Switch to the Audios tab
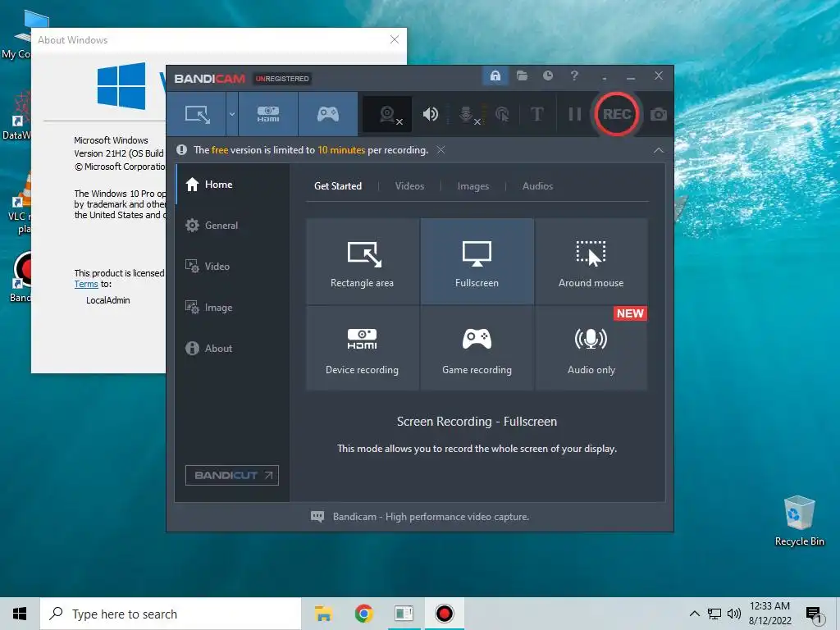 point(537,186)
